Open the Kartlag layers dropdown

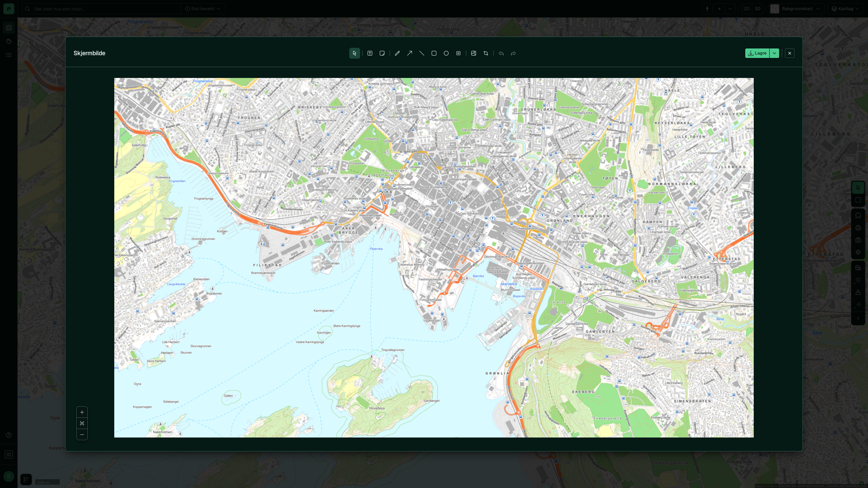[x=846, y=9]
